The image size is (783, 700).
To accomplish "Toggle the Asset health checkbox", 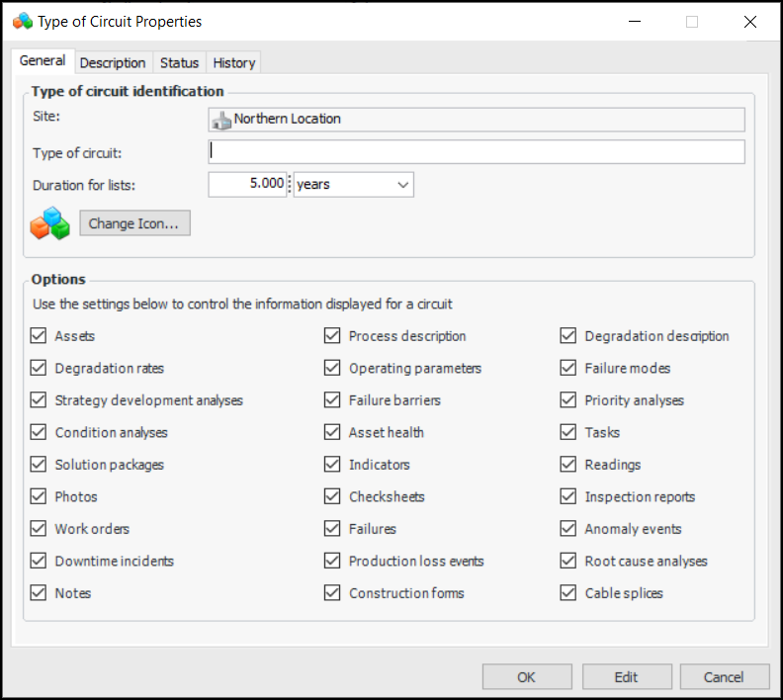I will point(332,432).
